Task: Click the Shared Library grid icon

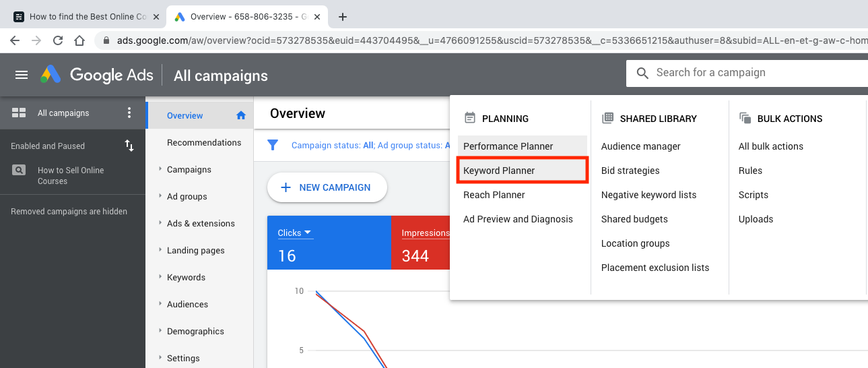Action: [607, 118]
